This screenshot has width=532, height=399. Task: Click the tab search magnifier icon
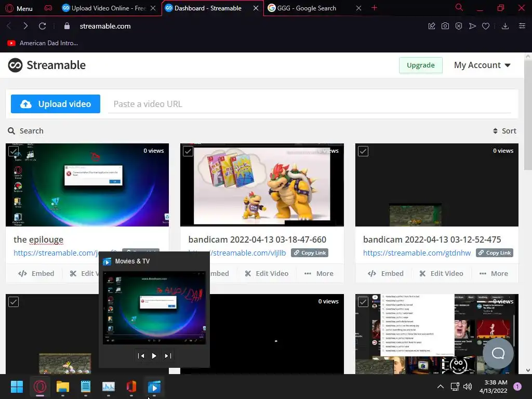(x=459, y=7)
